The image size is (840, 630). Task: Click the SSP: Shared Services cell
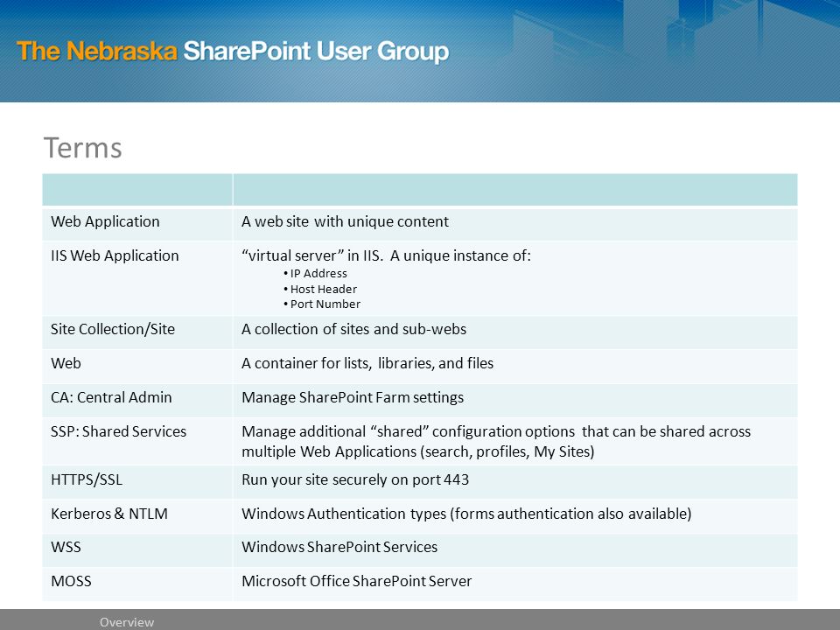click(137, 441)
